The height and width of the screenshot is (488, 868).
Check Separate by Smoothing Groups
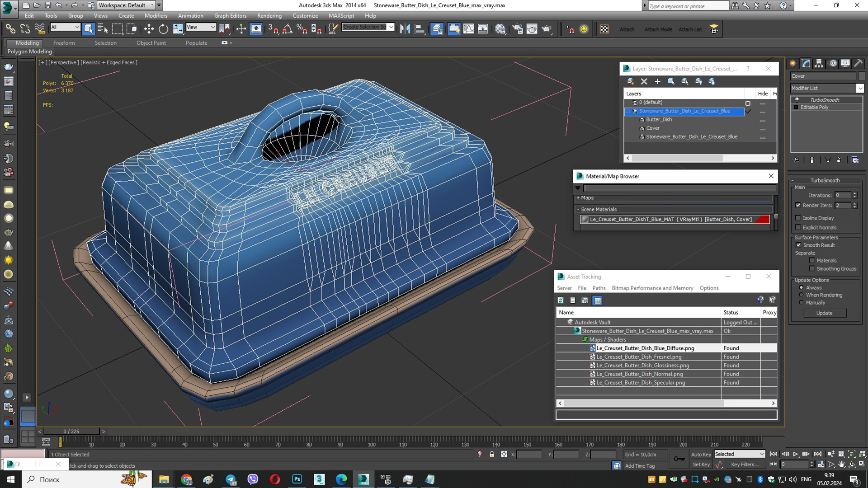coord(812,268)
